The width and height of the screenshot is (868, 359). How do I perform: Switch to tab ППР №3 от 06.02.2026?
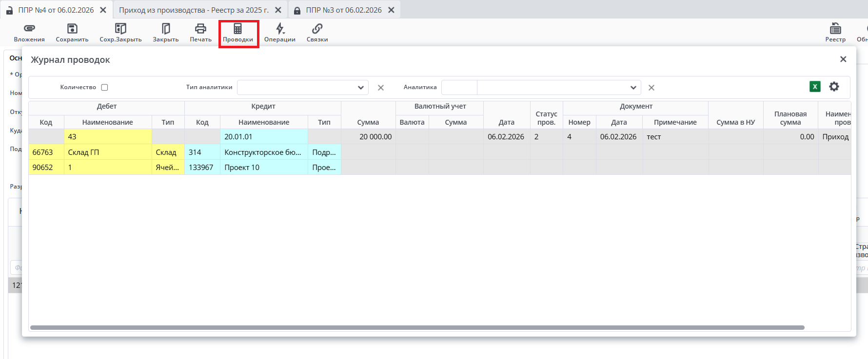343,10
